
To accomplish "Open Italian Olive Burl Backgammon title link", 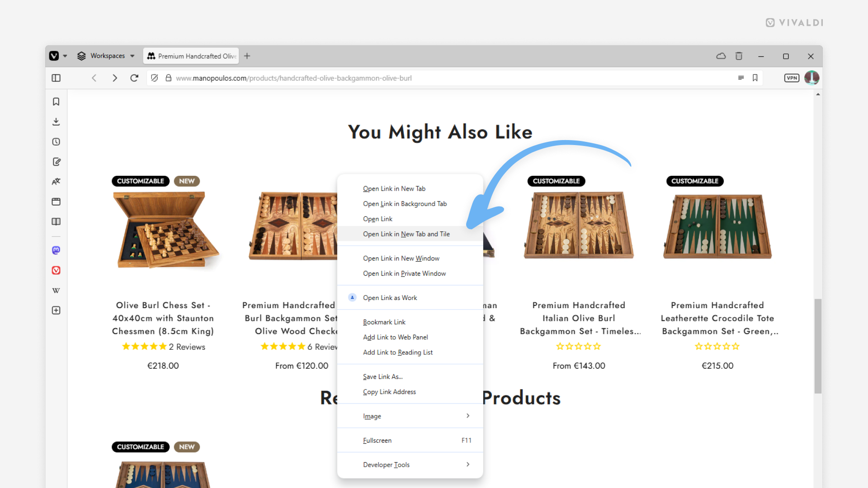I will click(580, 318).
